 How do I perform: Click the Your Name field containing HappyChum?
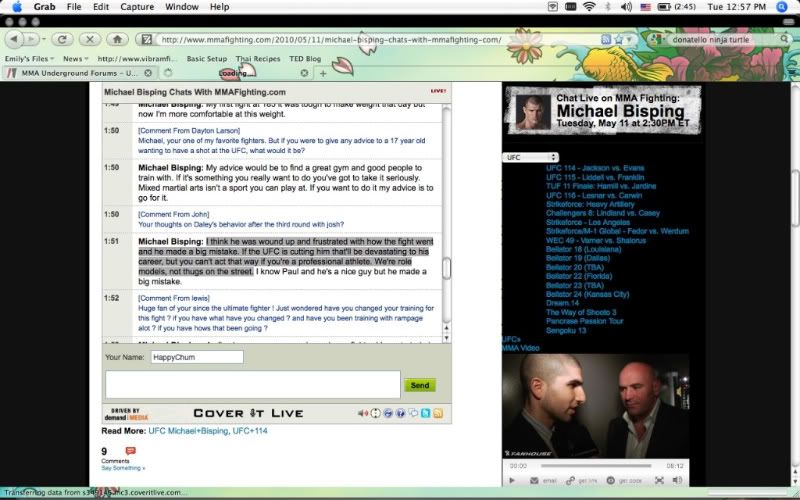(197, 357)
